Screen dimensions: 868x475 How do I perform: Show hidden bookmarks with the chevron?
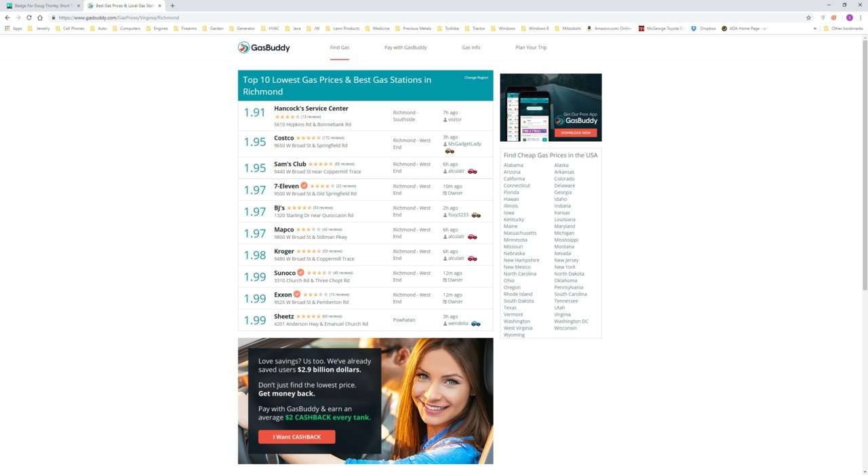[815, 28]
